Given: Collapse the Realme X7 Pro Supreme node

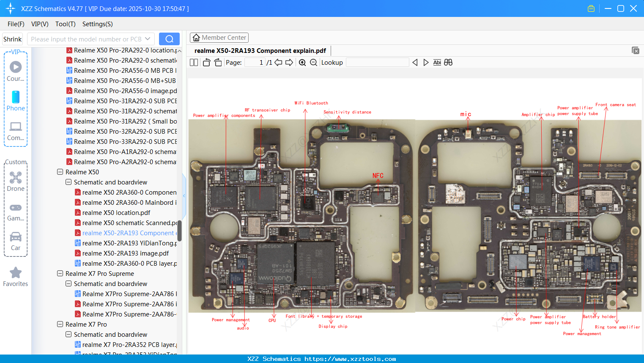Looking at the screenshot, I should [60, 274].
